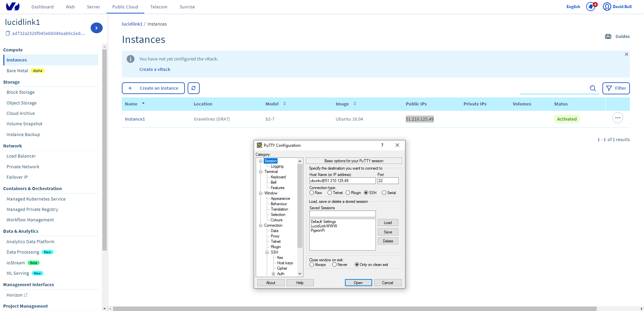Image resolution: width=644 pixels, height=311 pixels.
Task: Choose Always for close window on exit
Action: pos(312,265)
